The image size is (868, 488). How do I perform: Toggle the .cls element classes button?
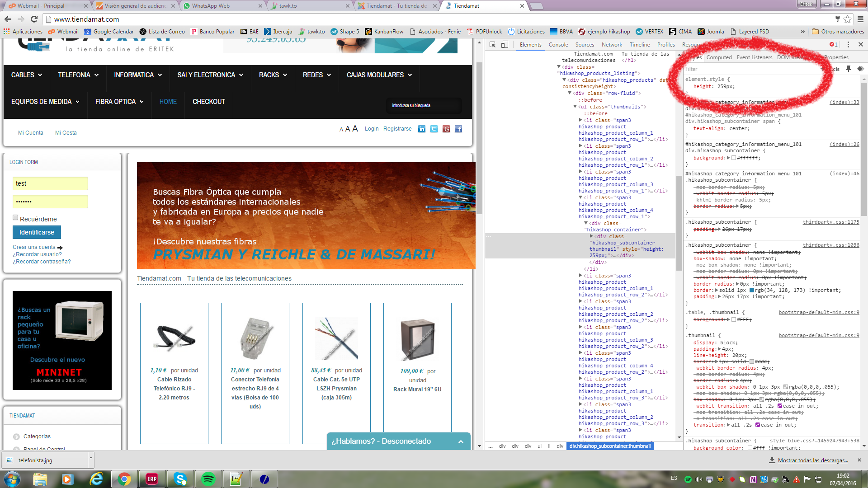[836, 69]
